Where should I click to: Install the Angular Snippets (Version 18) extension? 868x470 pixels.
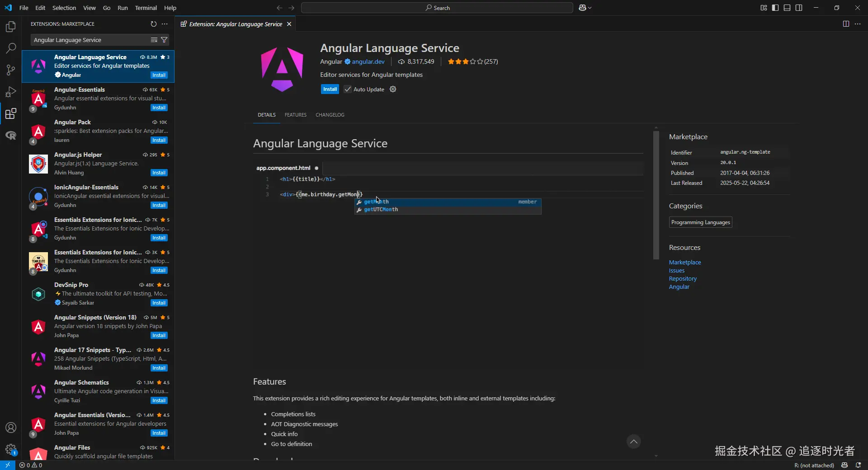point(159,335)
